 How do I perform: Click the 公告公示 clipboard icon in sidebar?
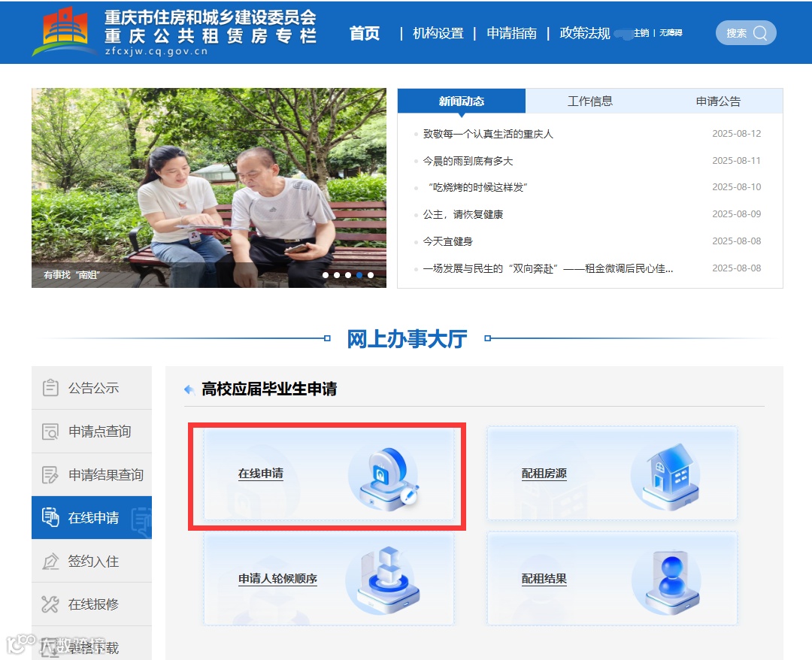[50, 387]
